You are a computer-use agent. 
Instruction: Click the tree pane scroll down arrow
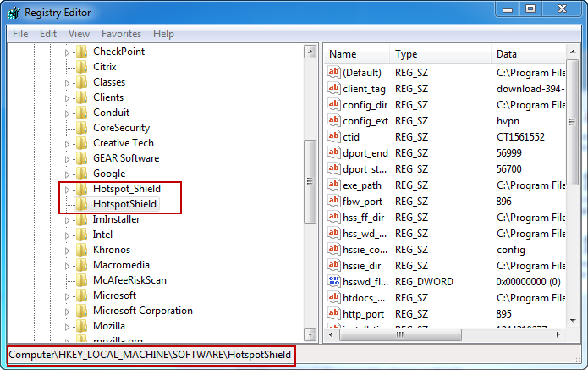(x=310, y=334)
